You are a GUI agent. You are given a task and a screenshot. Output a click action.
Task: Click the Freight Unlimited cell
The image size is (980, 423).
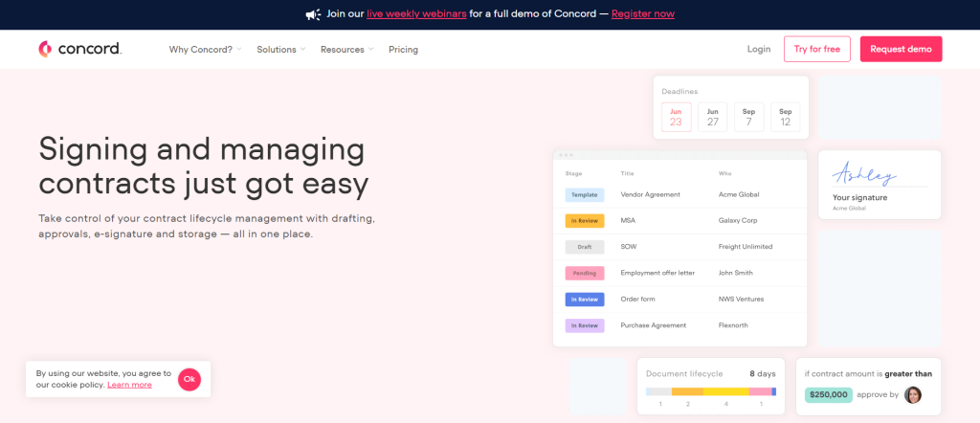click(746, 247)
